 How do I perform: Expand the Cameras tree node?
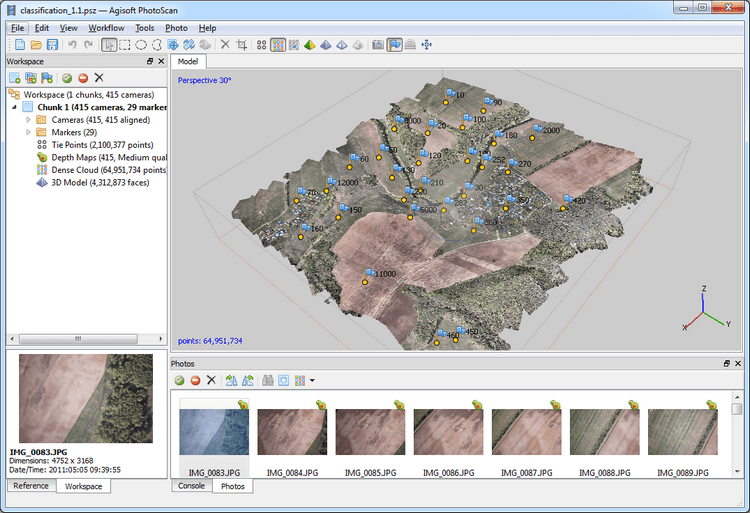(28, 119)
